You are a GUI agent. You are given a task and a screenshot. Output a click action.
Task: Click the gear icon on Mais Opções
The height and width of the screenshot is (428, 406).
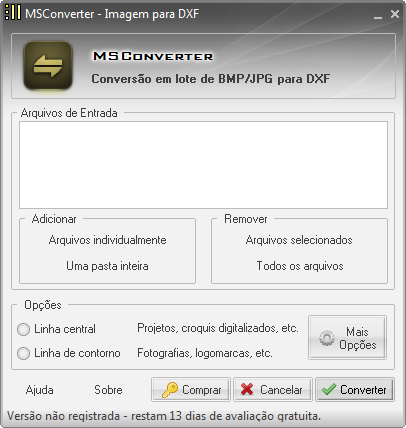pos(327,338)
